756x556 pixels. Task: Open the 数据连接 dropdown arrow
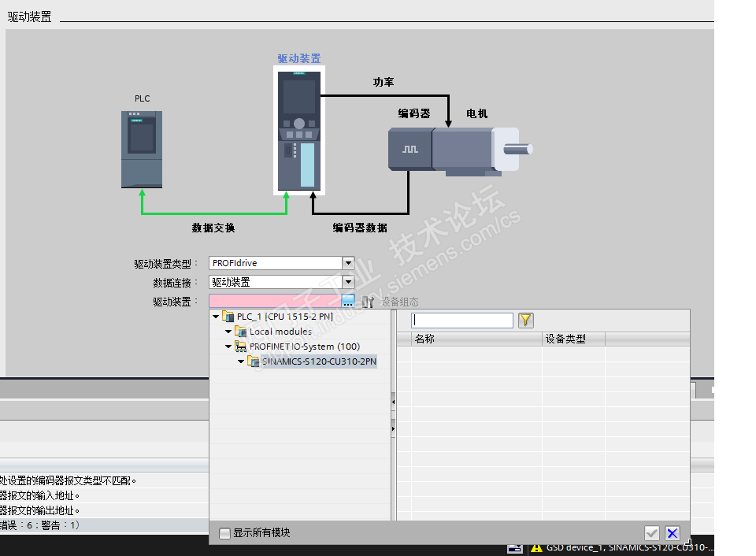pos(348,282)
